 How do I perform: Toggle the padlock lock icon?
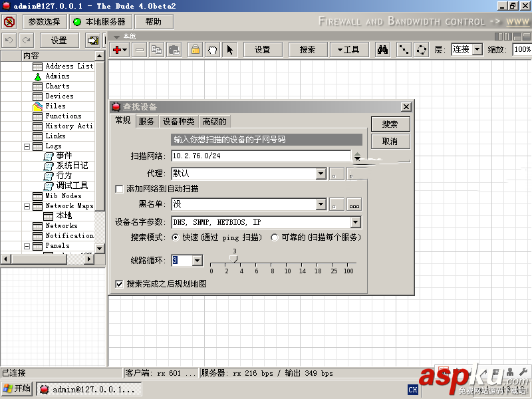[195, 50]
